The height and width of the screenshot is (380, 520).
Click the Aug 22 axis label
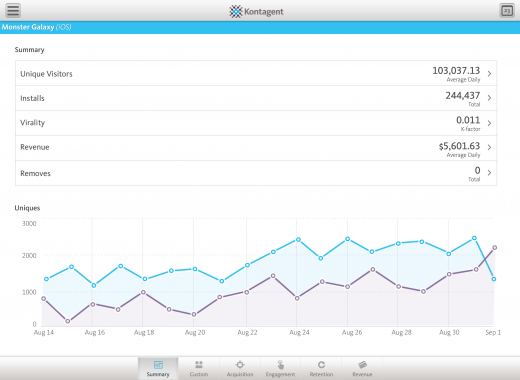coord(247,332)
